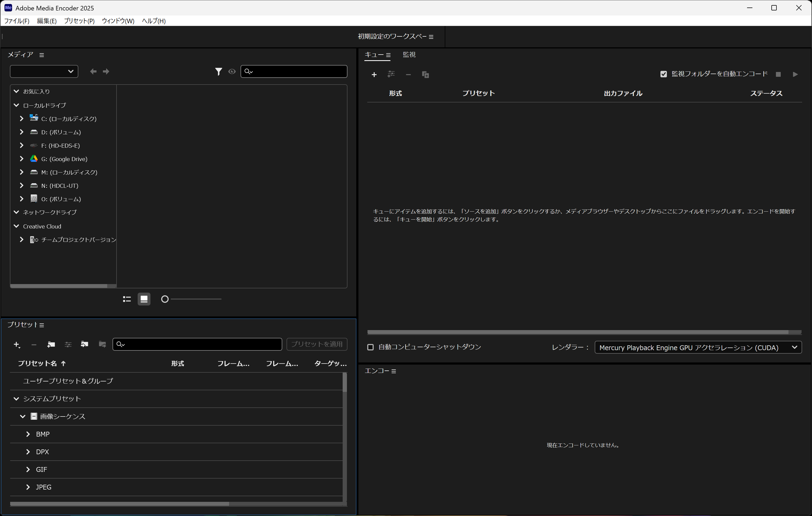Viewport: 812px width, 516px height.
Task: Open the プリセット(P) menu
Action: pyautogui.click(x=79, y=21)
